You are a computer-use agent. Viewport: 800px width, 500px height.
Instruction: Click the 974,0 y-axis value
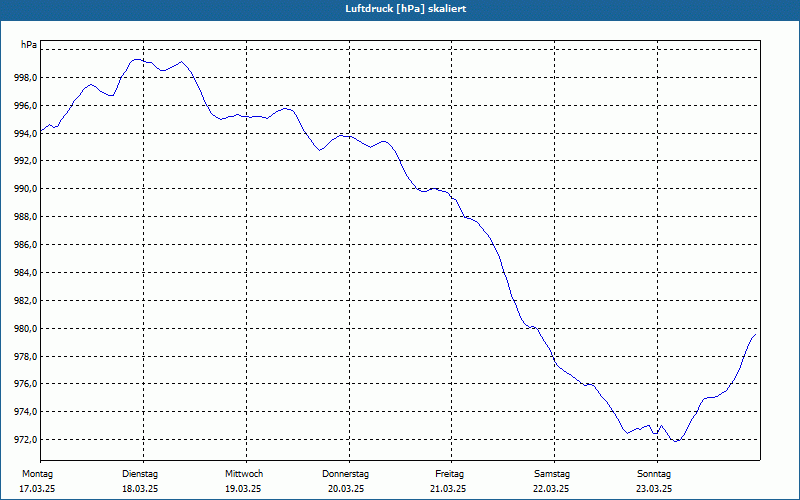coord(26,412)
